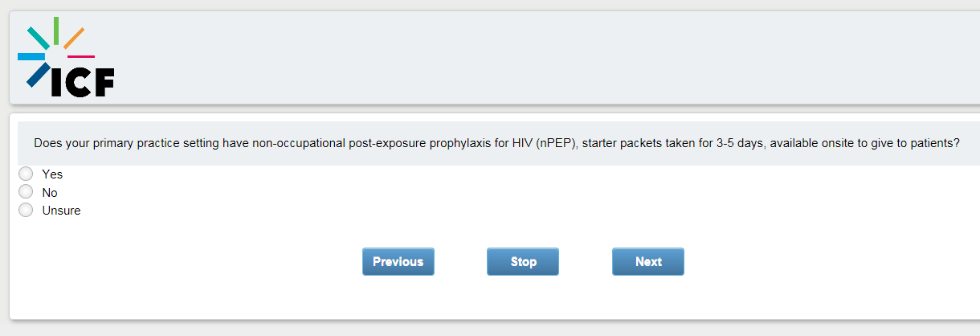Click the green ray of the logo
The height and width of the screenshot is (336, 980).
tap(56, 30)
